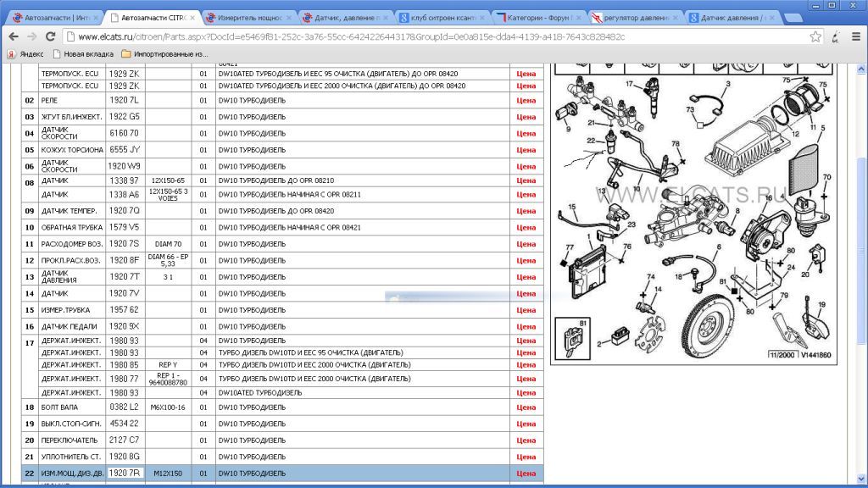Open new tab button
Image resolution: width=868 pixels, height=488 pixels.
tap(793, 19)
